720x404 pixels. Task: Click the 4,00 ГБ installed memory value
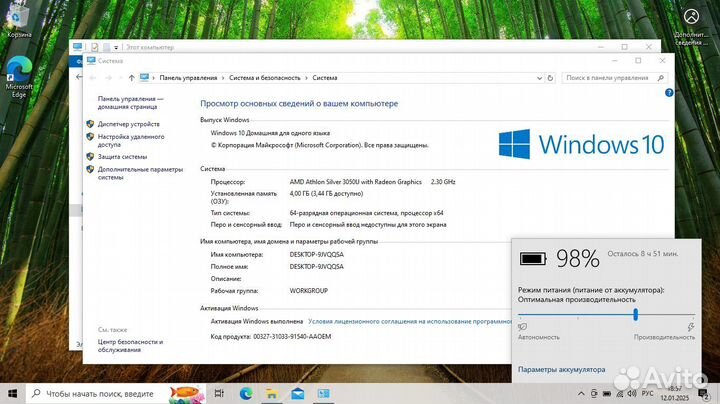[326, 194]
